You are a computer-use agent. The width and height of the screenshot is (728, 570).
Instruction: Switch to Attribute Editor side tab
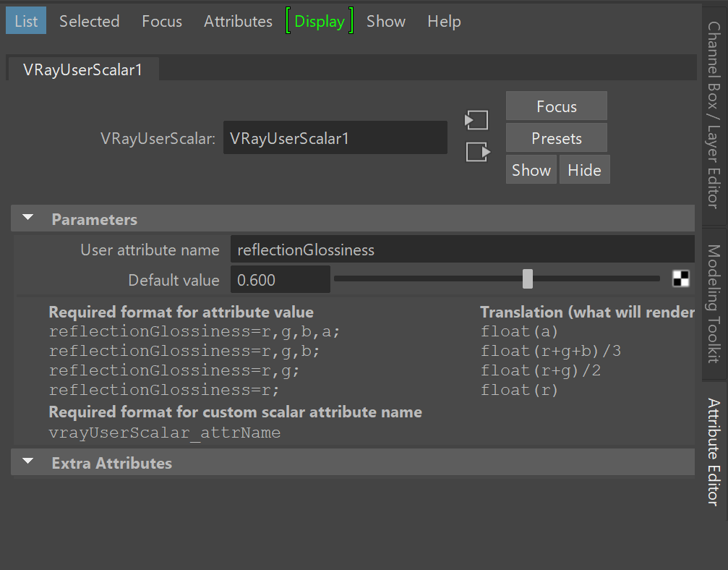point(714,451)
